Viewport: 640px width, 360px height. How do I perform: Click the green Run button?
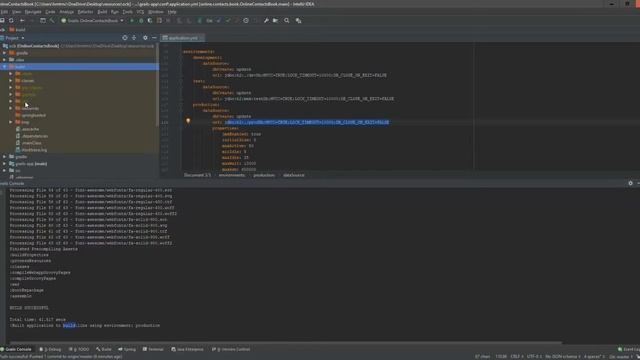click(x=132, y=20)
